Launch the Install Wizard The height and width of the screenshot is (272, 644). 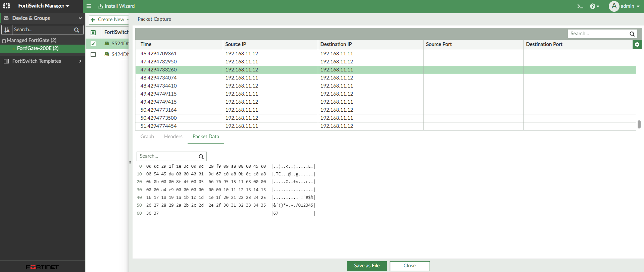(x=116, y=6)
